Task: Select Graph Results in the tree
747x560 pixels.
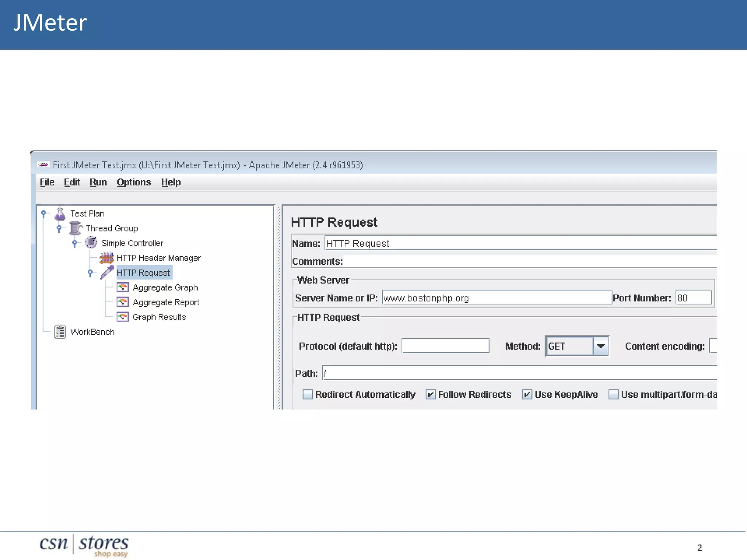Action: [x=159, y=317]
